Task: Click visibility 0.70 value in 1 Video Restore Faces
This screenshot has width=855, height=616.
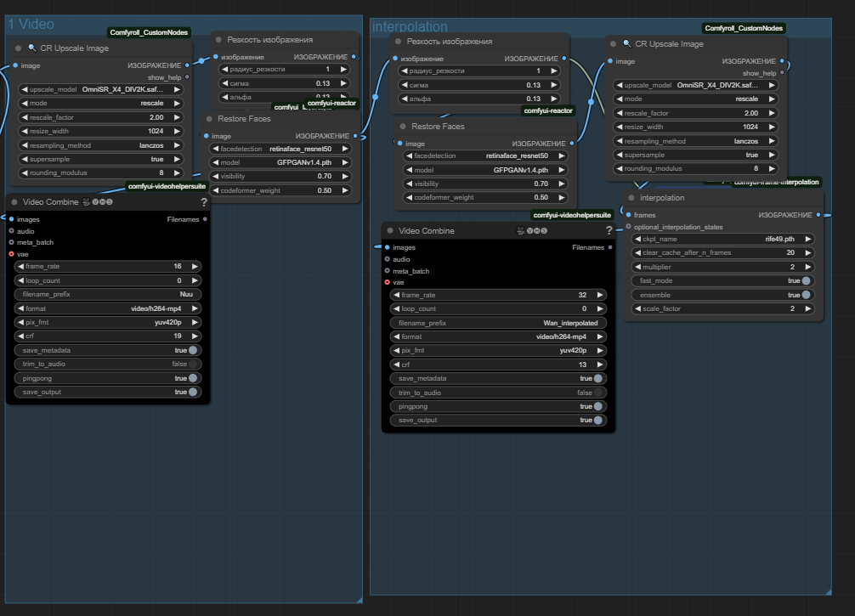Action: tap(325, 177)
